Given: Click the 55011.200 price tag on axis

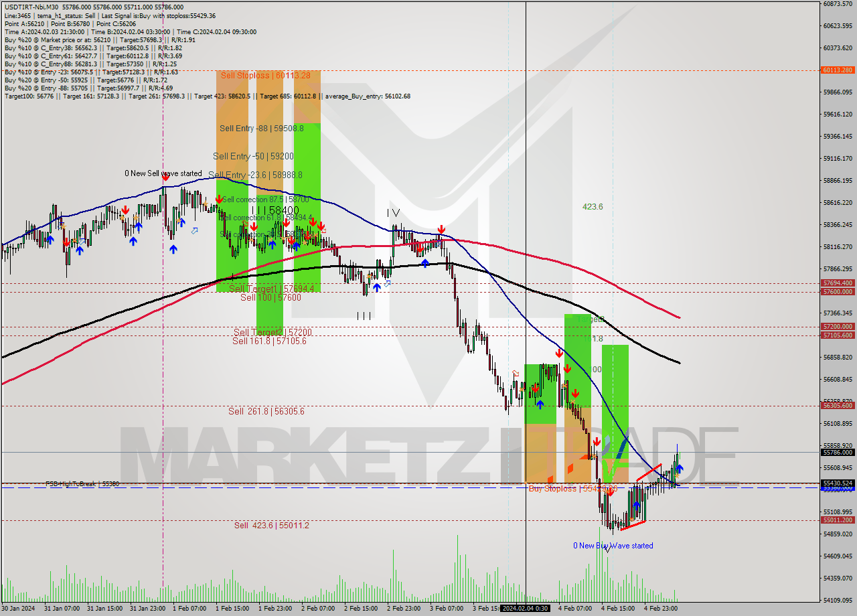Looking at the screenshot, I should (838, 520).
